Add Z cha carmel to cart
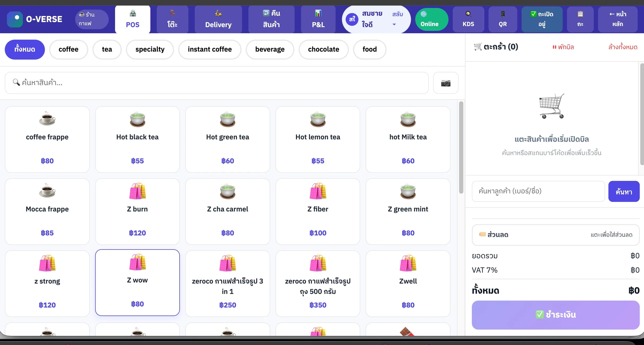The width and height of the screenshot is (644, 345). (x=228, y=212)
